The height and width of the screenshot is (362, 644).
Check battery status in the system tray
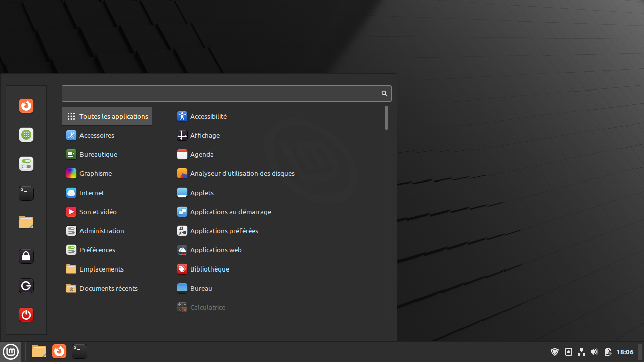pyautogui.click(x=607, y=352)
